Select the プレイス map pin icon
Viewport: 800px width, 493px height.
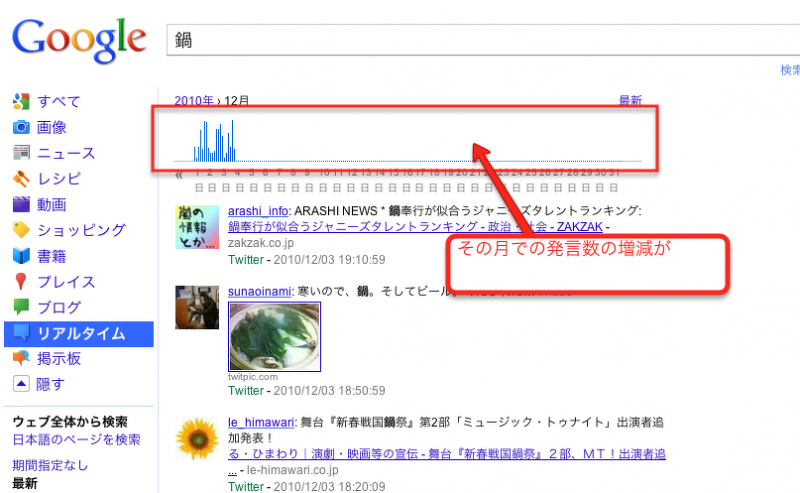coord(21,281)
